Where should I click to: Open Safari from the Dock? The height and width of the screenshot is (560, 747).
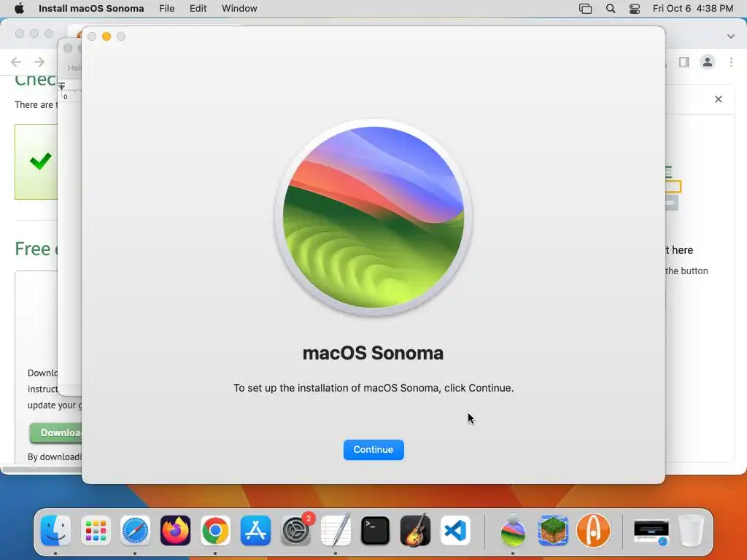click(x=135, y=530)
